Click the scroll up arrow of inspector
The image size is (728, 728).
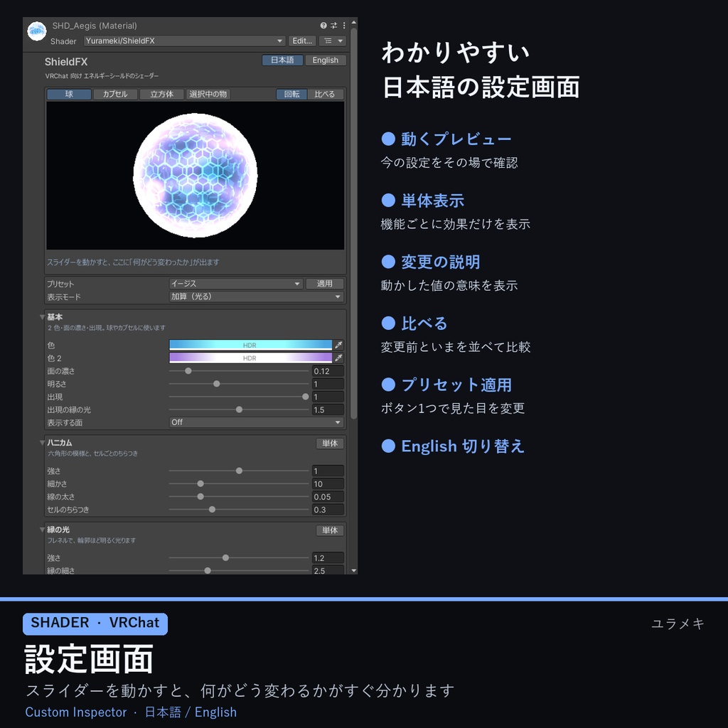tap(354, 22)
